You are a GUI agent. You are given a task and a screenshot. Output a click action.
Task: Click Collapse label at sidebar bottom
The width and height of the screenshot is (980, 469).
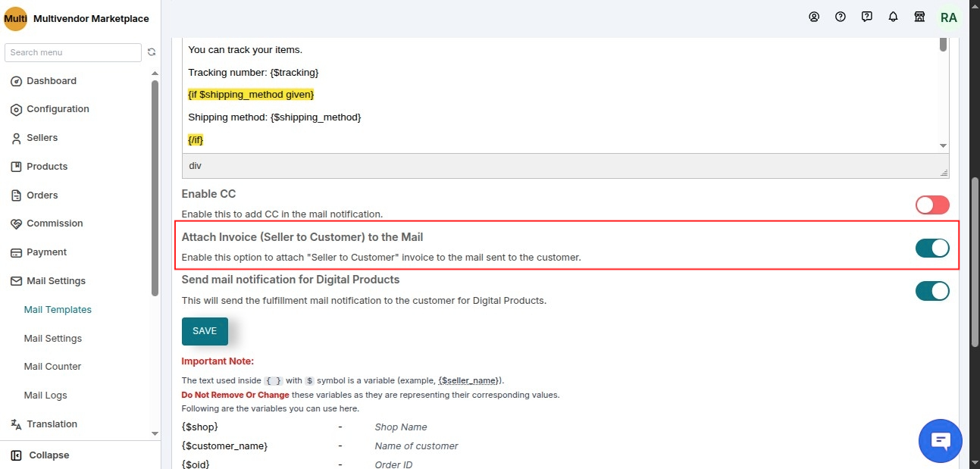(49, 455)
